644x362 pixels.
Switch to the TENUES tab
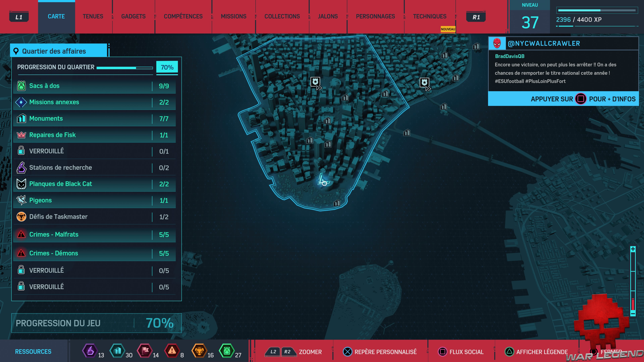point(93,16)
